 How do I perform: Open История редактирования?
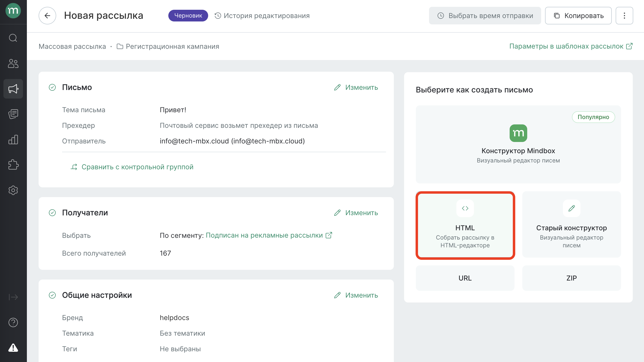(262, 16)
